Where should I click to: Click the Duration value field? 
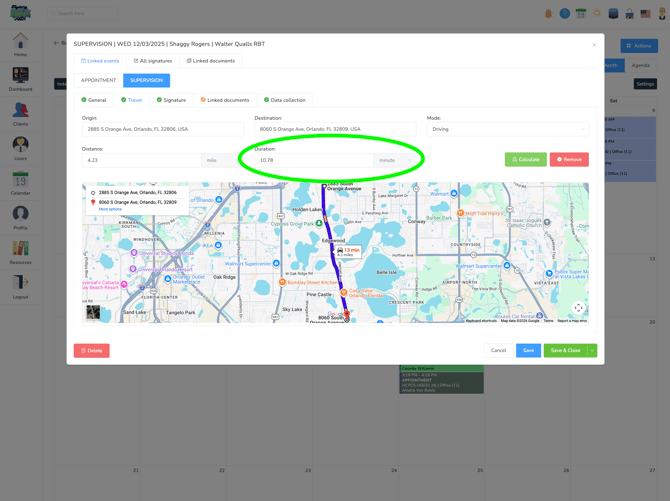click(314, 160)
